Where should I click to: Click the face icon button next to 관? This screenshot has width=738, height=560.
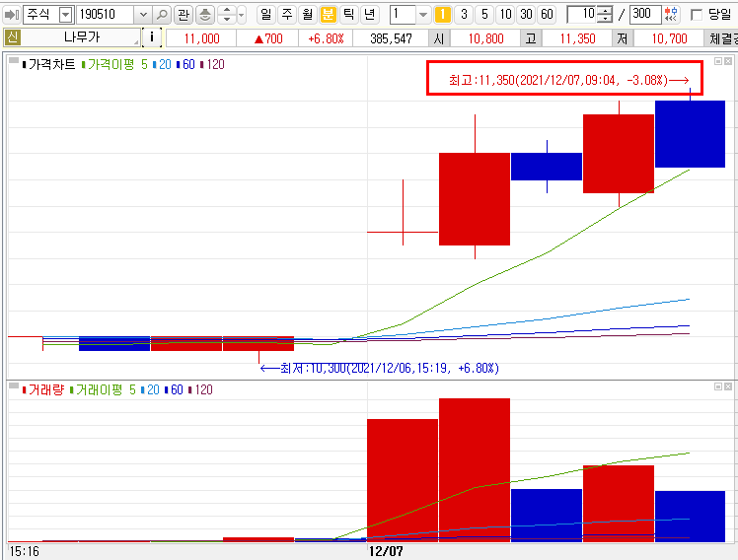tap(205, 15)
